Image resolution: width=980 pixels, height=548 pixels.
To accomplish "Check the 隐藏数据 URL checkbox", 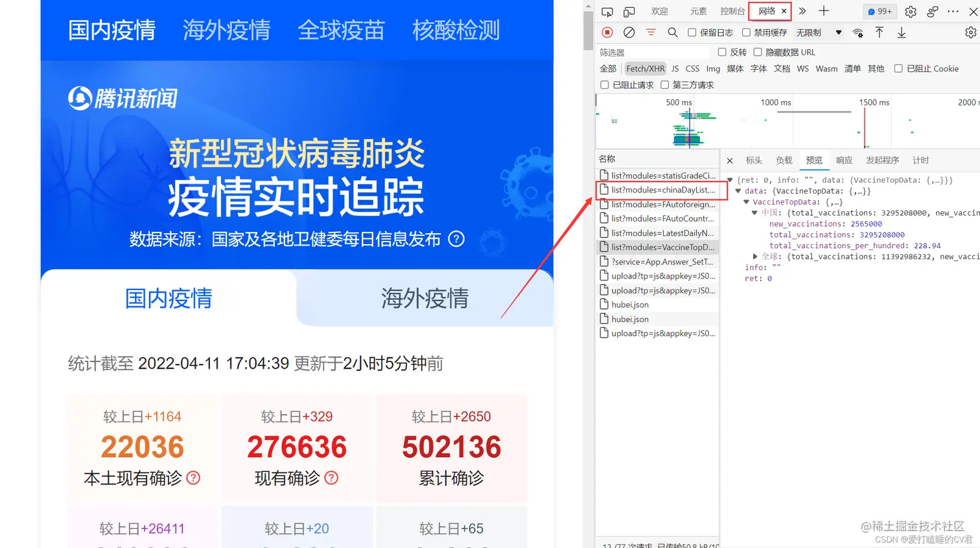I will click(x=756, y=52).
